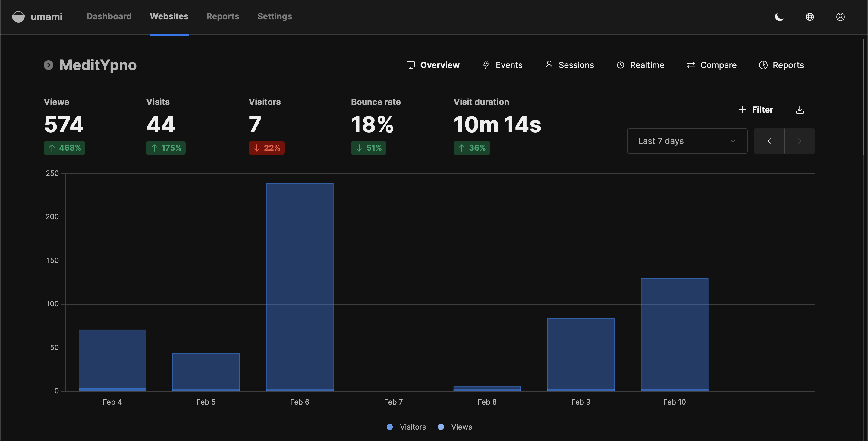Switch to the Dashboard menu item
868x441 pixels.
pos(109,16)
